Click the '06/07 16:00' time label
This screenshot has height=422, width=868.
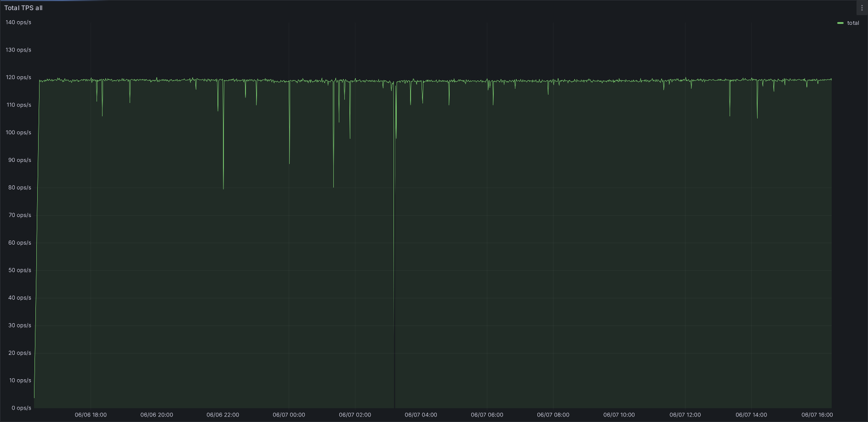tap(817, 415)
